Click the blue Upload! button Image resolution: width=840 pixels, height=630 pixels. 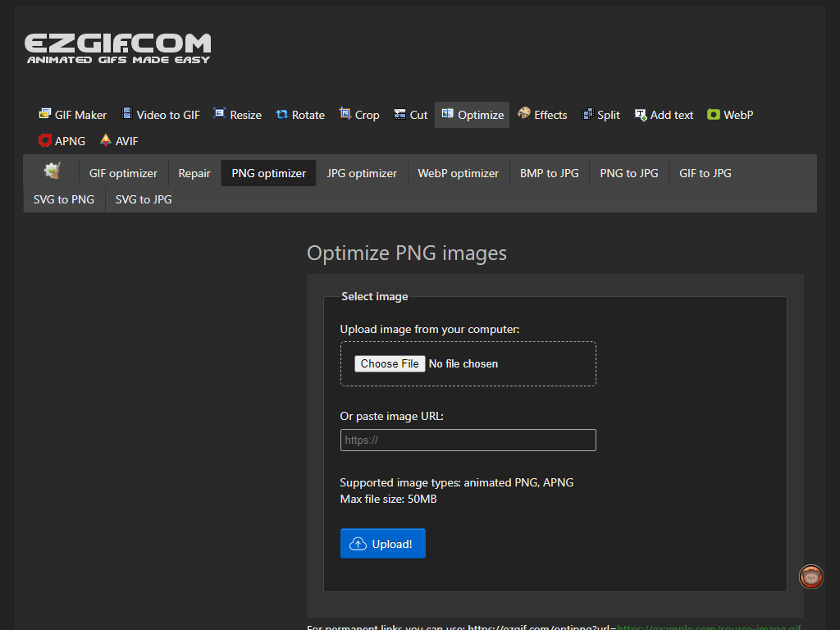pyautogui.click(x=382, y=543)
